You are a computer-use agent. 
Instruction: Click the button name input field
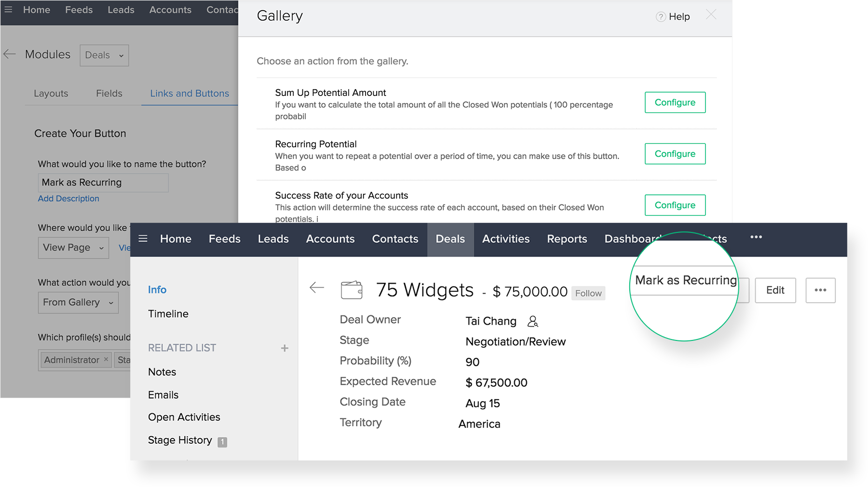[x=103, y=183]
